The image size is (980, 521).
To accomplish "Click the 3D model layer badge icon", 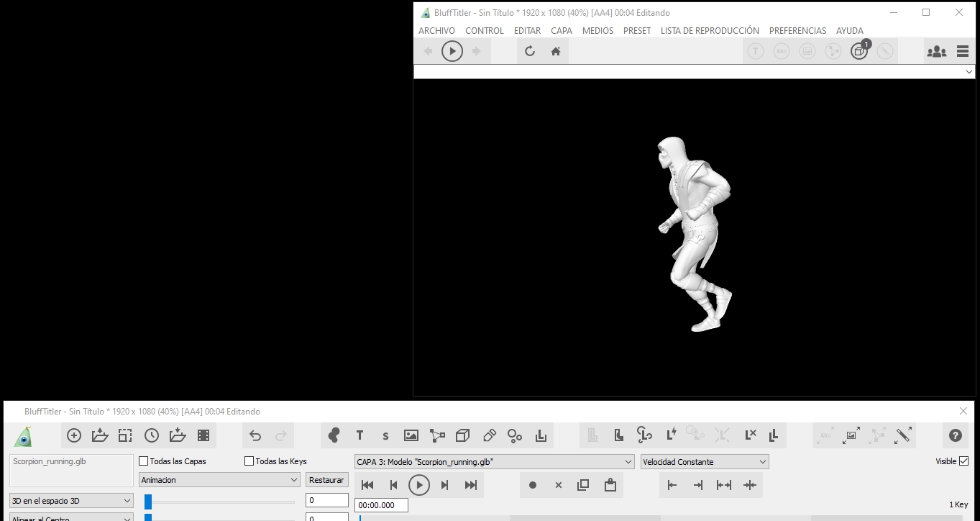I will (x=859, y=51).
